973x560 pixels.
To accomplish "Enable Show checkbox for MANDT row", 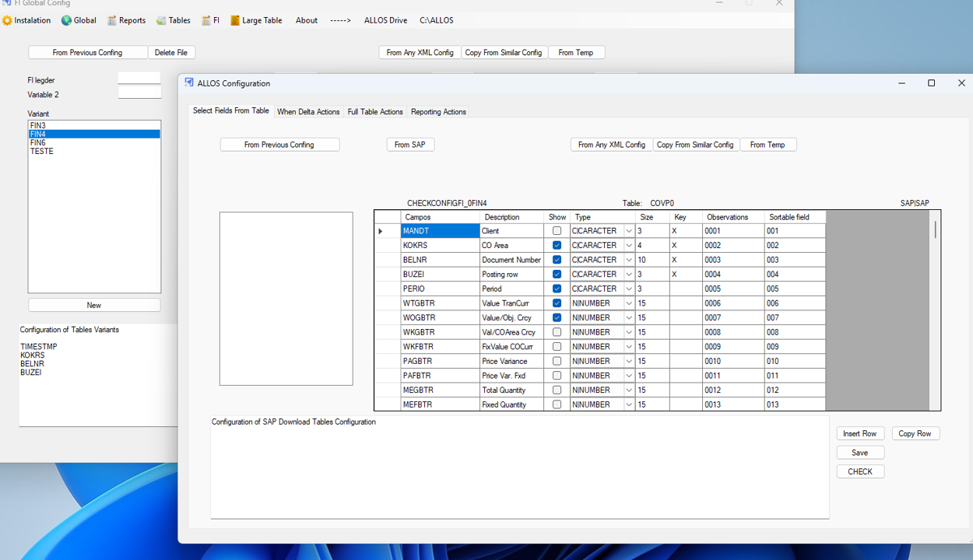I will [x=557, y=231].
